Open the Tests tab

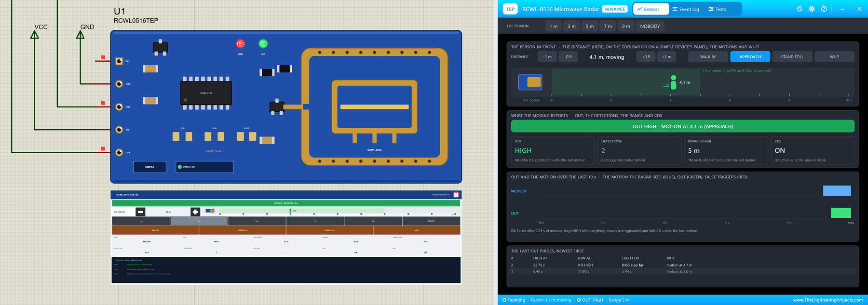[x=717, y=9]
